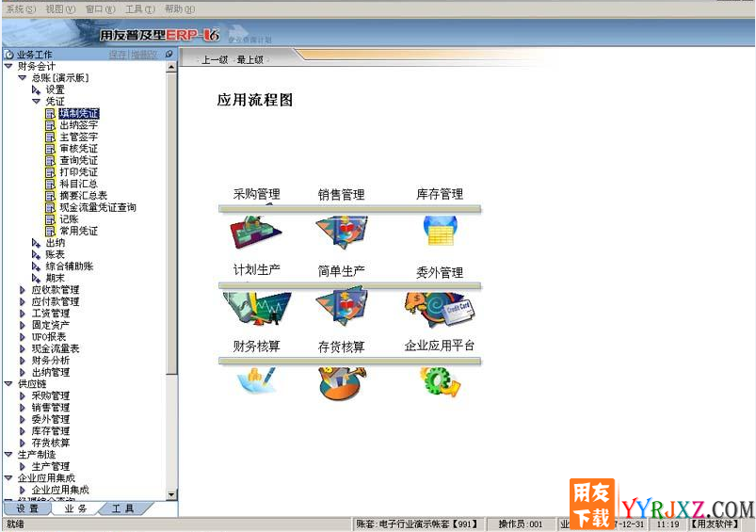Open the 采购管理 flowchart icon

[256, 232]
